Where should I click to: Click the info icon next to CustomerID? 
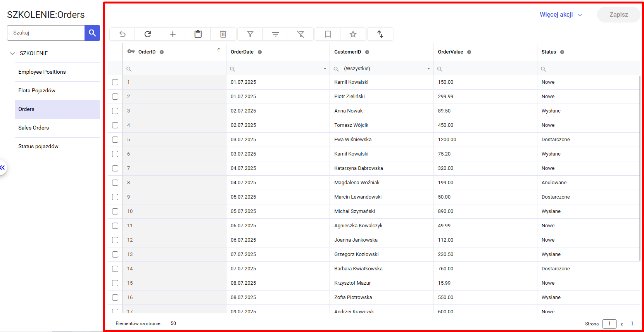coord(367,52)
